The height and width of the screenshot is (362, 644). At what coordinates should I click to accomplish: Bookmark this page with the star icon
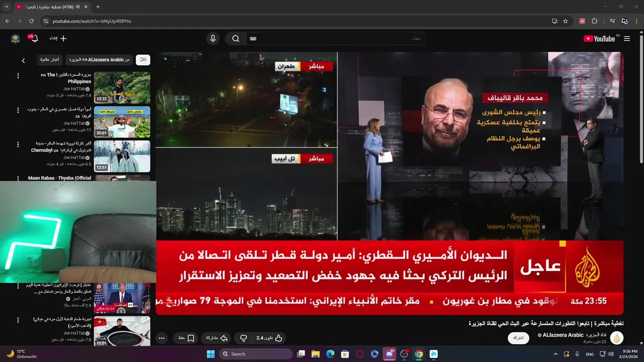[566, 21]
